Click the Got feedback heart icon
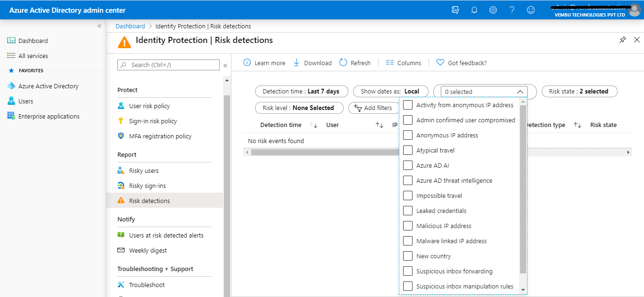The width and height of the screenshot is (644, 297). pos(440,63)
